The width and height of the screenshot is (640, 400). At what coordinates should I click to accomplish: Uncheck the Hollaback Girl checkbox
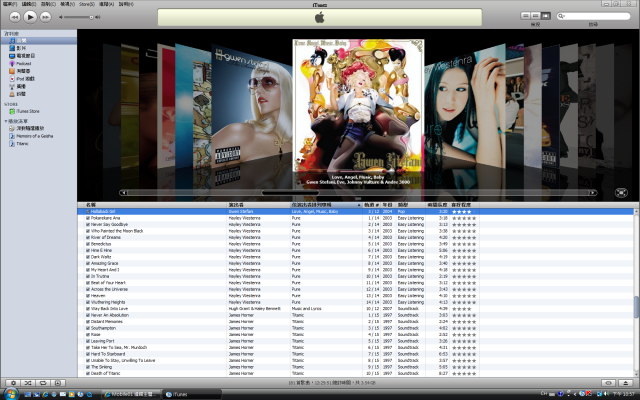point(88,211)
